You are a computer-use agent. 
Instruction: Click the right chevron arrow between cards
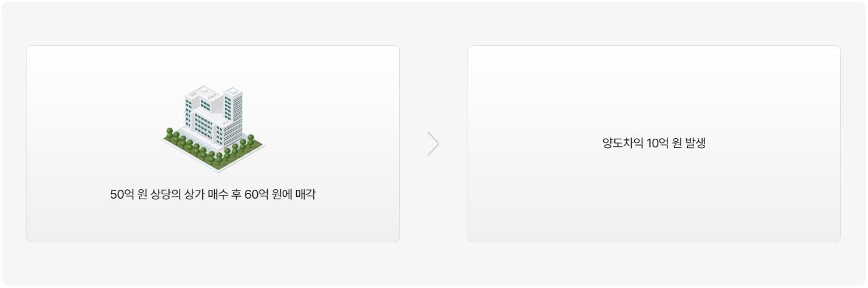[433, 144]
